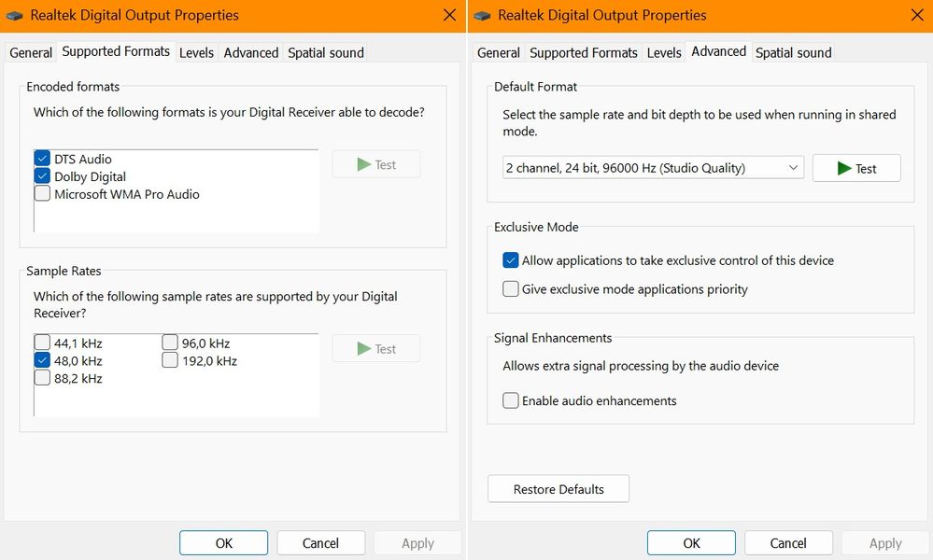Click OK in the right window
The width and height of the screenshot is (933, 560).
[691, 543]
